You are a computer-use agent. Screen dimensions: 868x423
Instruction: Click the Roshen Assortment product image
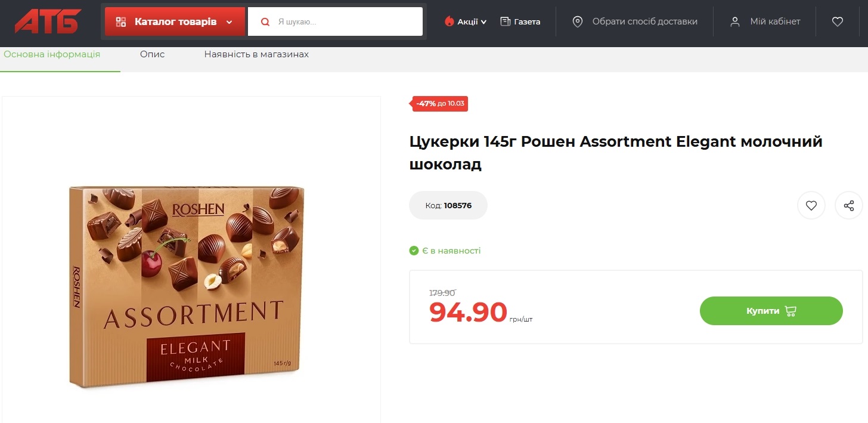[187, 286]
